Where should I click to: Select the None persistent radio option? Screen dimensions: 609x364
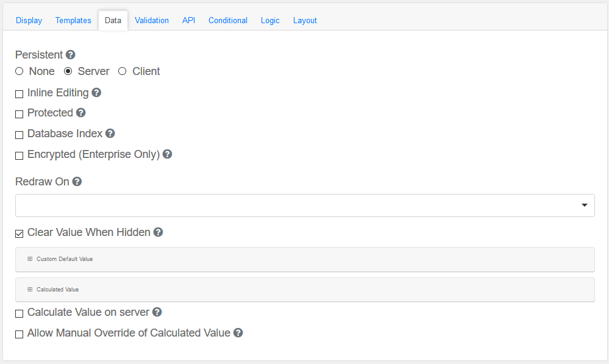pyautogui.click(x=20, y=71)
